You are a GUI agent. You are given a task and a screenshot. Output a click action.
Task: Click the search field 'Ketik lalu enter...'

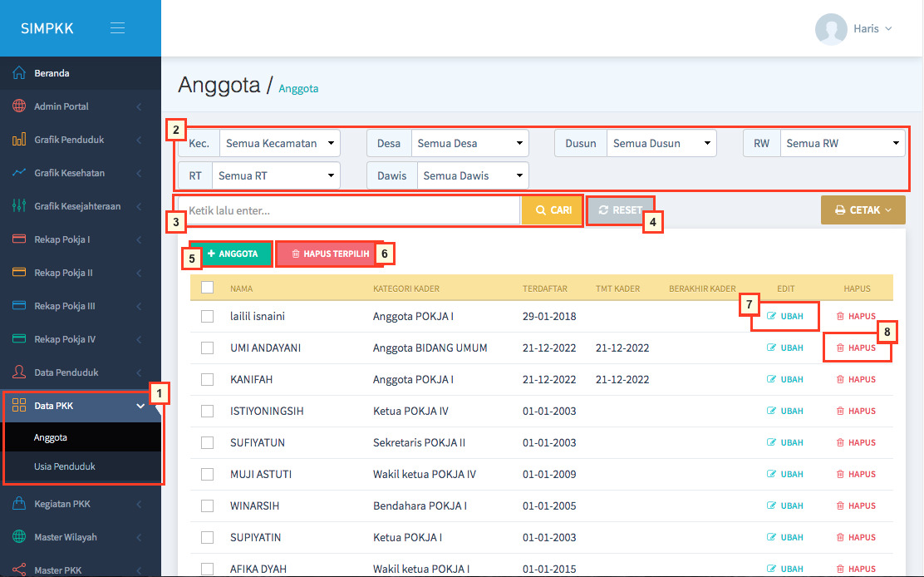[x=349, y=210]
